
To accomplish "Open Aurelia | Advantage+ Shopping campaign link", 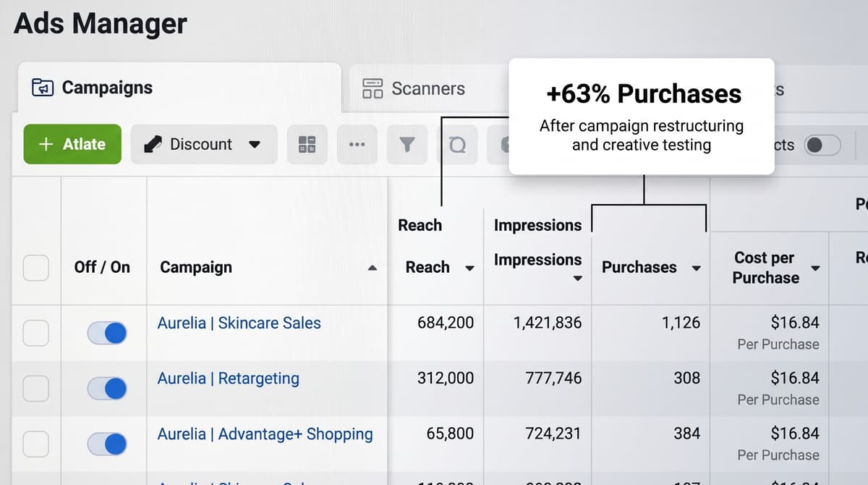I will pyautogui.click(x=265, y=434).
